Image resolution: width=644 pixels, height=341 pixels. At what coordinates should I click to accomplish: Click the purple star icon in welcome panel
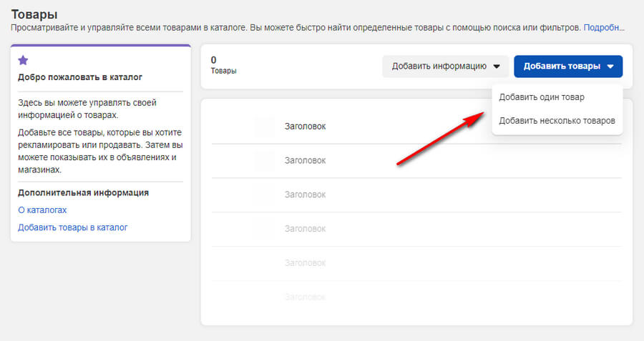click(23, 60)
